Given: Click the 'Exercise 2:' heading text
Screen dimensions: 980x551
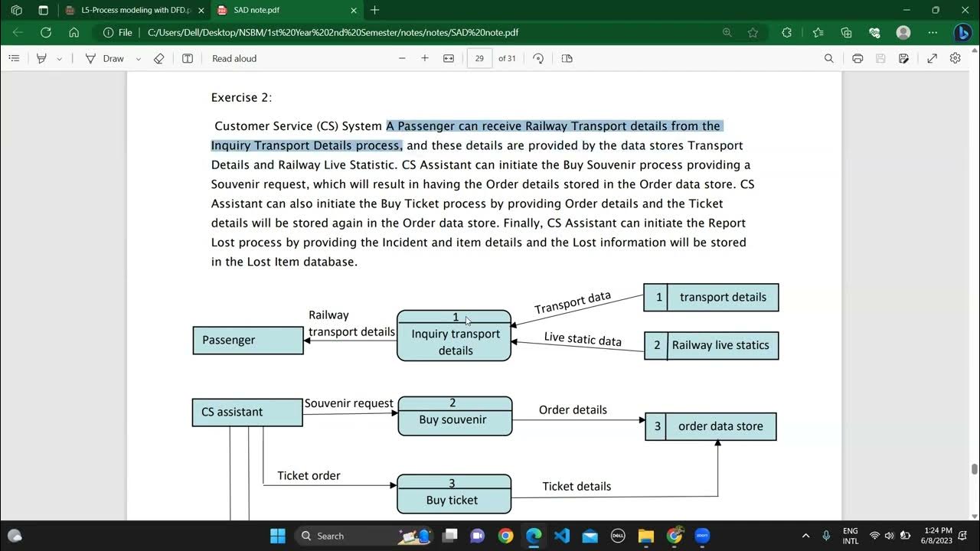Looking at the screenshot, I should point(241,97).
